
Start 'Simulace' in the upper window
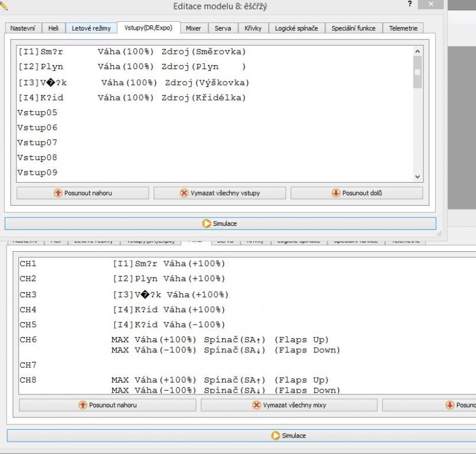[x=220, y=223]
